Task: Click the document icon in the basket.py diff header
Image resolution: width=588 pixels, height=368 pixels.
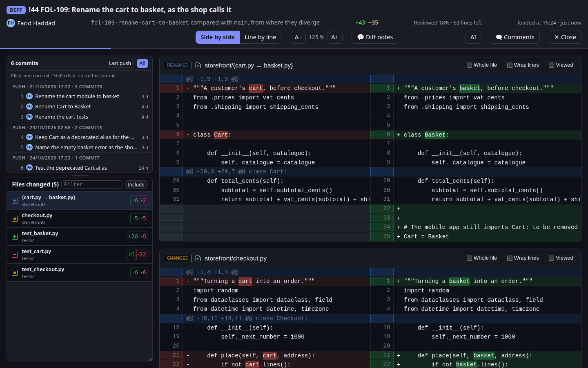Action: pos(198,65)
